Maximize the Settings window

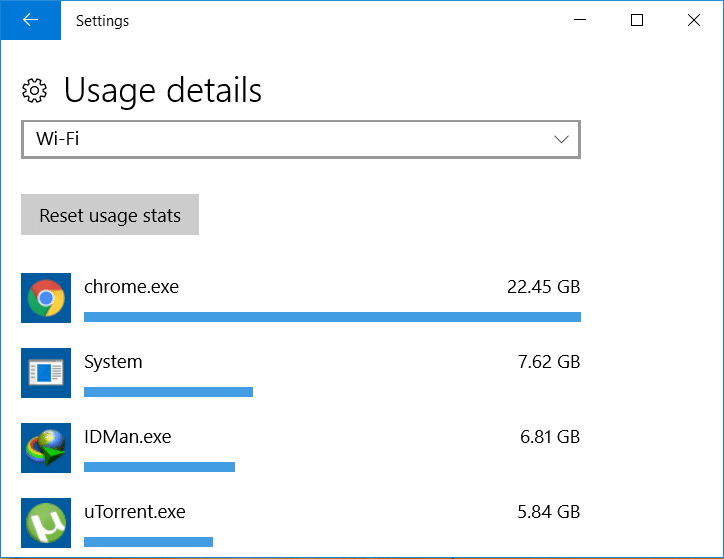click(x=637, y=20)
